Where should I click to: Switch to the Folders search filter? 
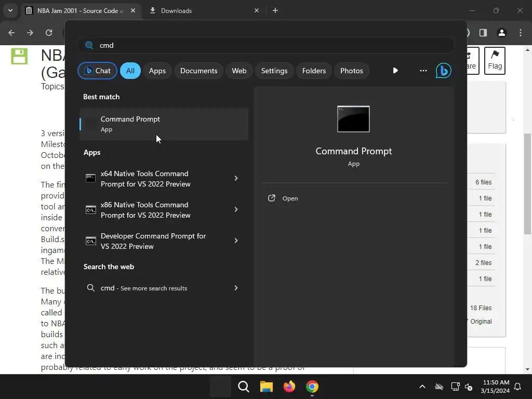(x=314, y=71)
